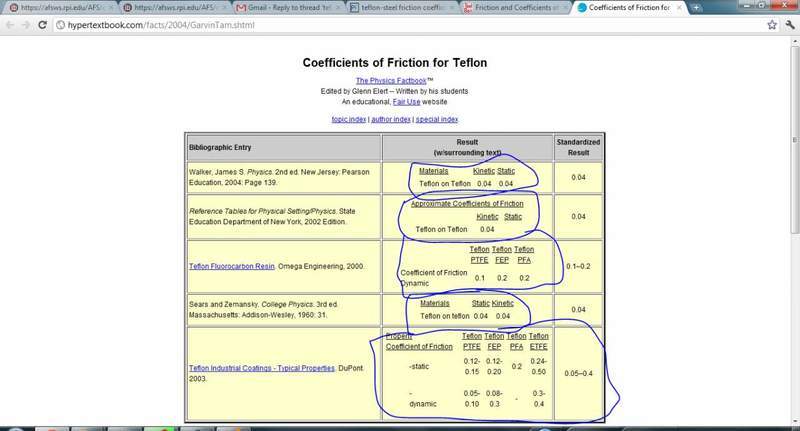Click the site info globe icon in address bar
This screenshot has width=800, height=431.
click(60, 25)
